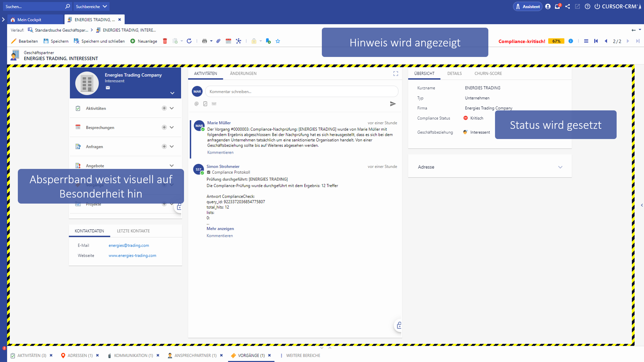644x362 pixels.
Task: Add record to favorites star icon
Action: [x=278, y=41]
